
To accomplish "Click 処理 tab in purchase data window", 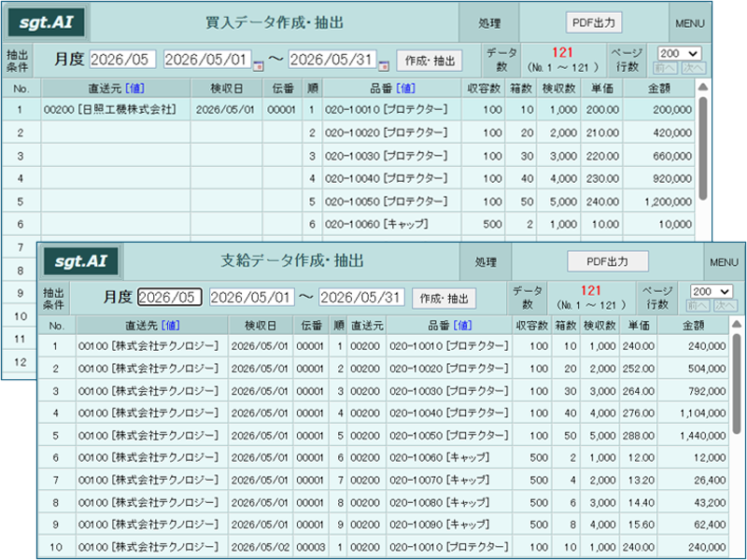I will [488, 23].
